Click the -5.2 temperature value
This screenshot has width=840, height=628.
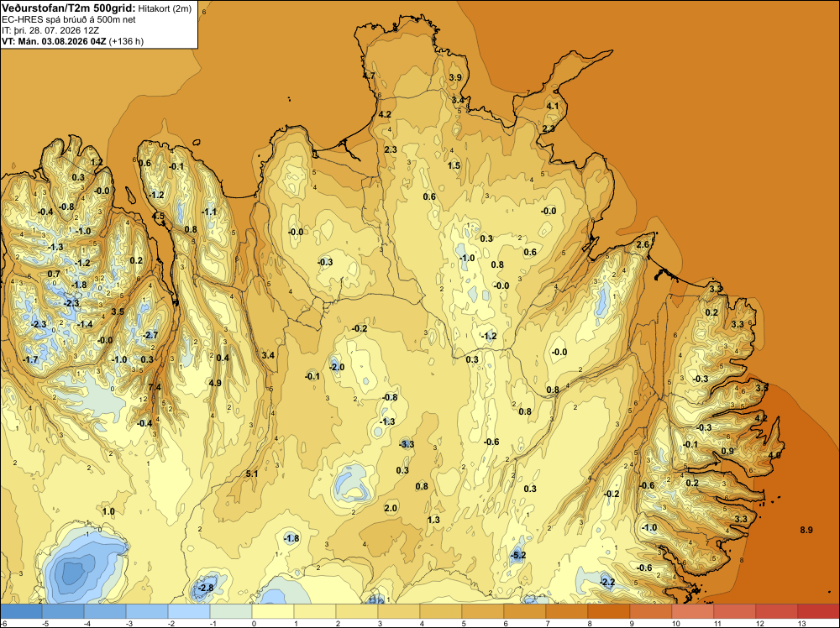point(518,555)
